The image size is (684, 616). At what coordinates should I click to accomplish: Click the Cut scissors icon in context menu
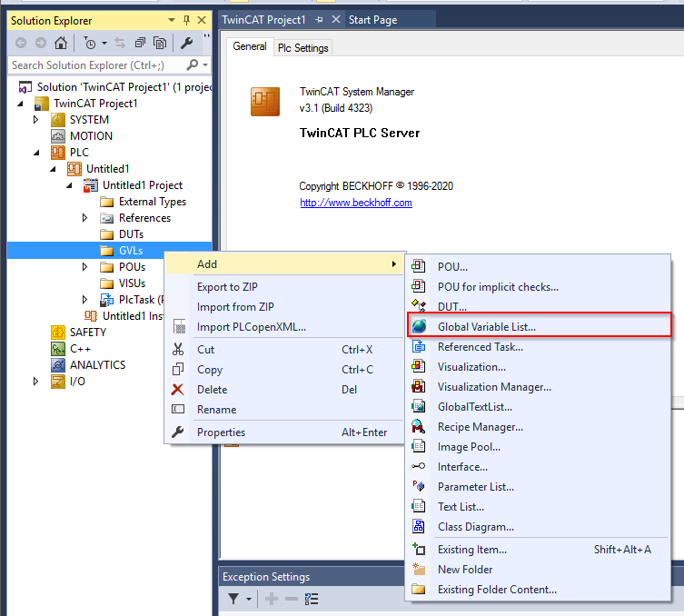pyautogui.click(x=178, y=349)
